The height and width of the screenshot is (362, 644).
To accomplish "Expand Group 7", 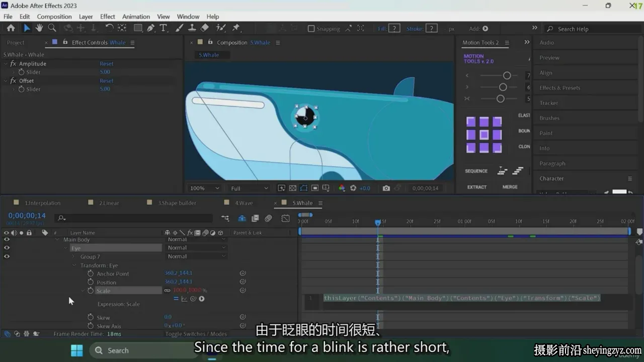I will coord(74,257).
